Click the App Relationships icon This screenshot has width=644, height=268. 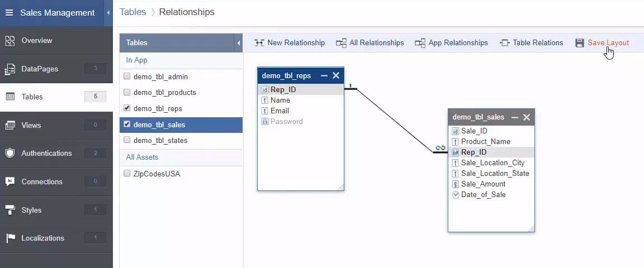pos(420,43)
